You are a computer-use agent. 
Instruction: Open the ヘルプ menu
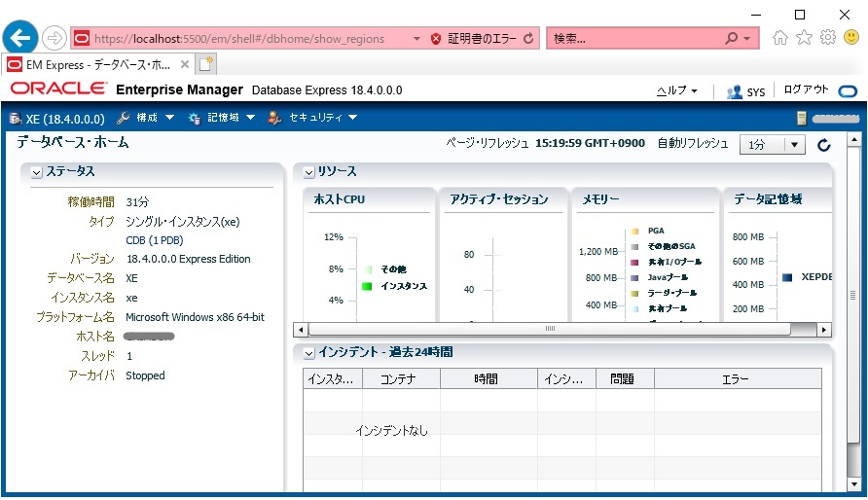pos(677,90)
